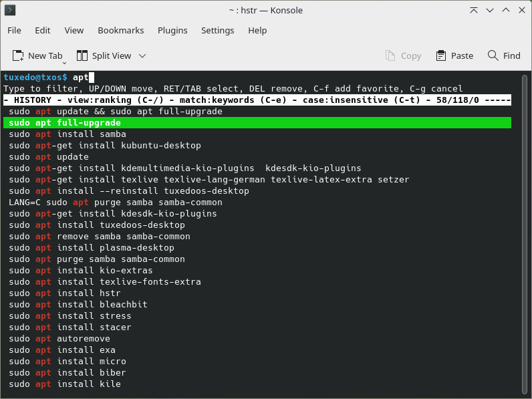Select entry installing kdemultimedia-kio-plugins
The image size is (532, 399).
[x=185, y=168]
